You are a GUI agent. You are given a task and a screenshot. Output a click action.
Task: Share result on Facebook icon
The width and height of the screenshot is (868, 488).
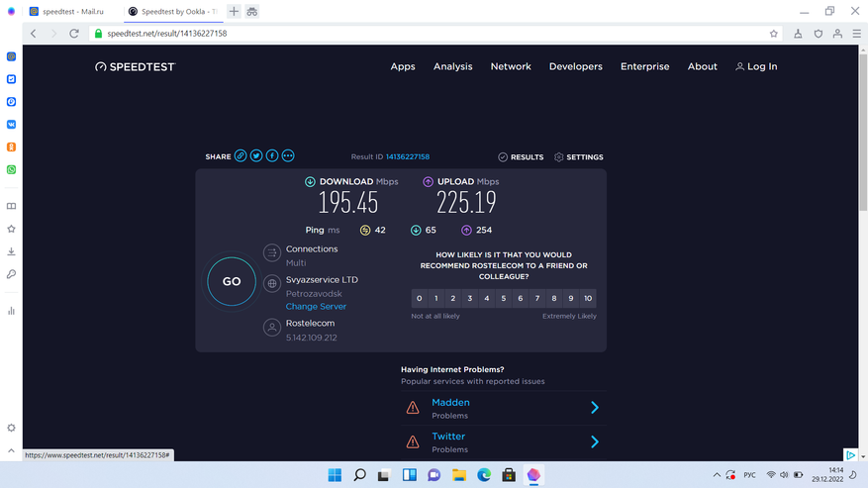pyautogui.click(x=272, y=156)
